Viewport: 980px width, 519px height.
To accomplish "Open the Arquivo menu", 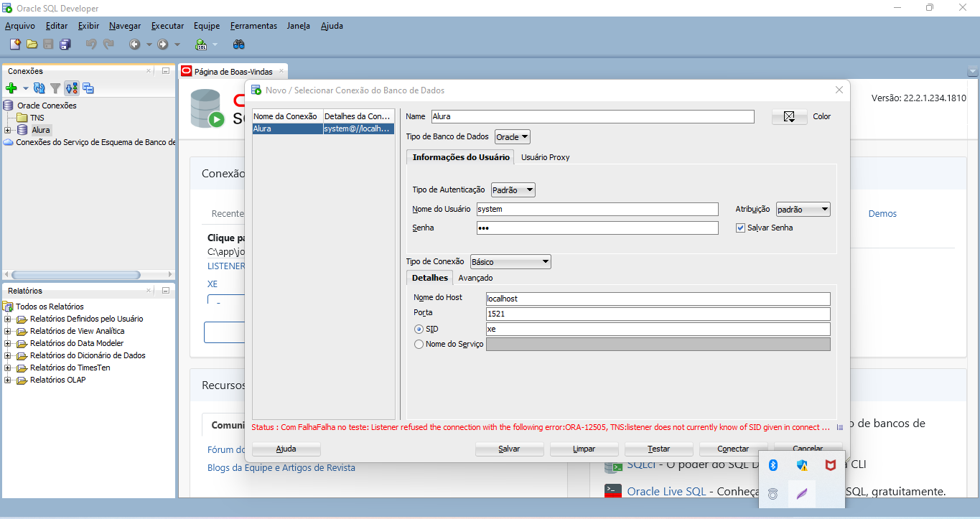I will (20, 26).
